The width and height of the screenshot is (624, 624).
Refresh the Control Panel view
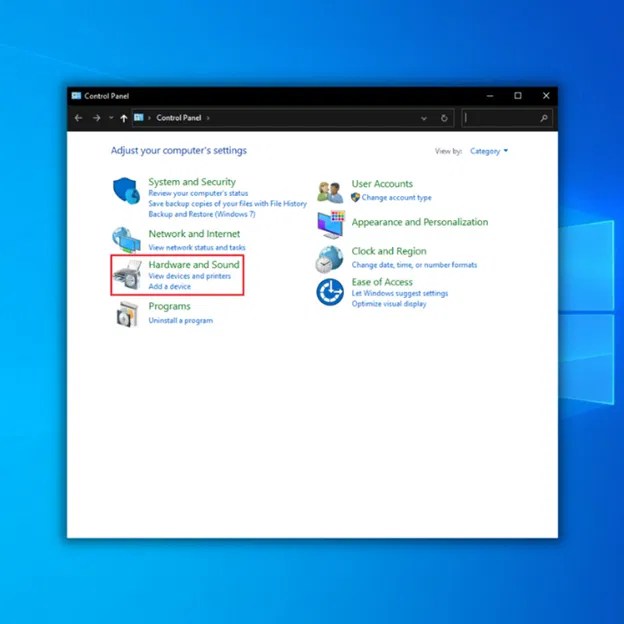coord(444,118)
